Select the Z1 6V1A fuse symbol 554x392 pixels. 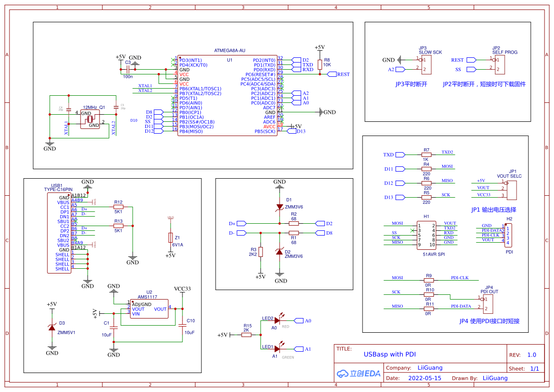point(170,237)
